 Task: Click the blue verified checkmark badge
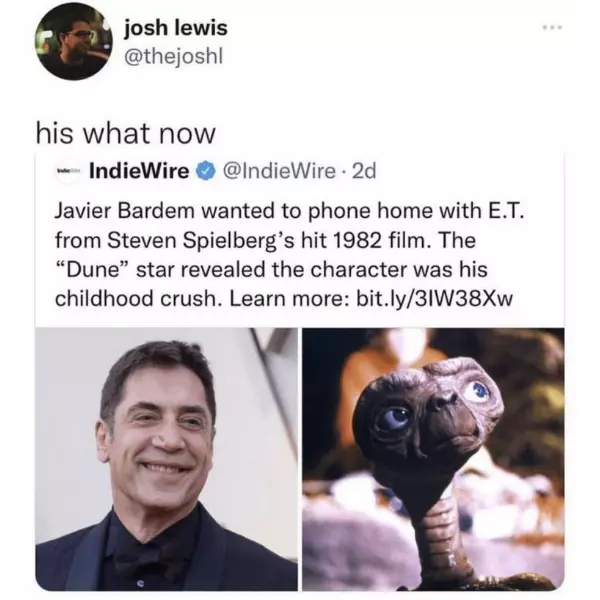[x=206, y=171]
